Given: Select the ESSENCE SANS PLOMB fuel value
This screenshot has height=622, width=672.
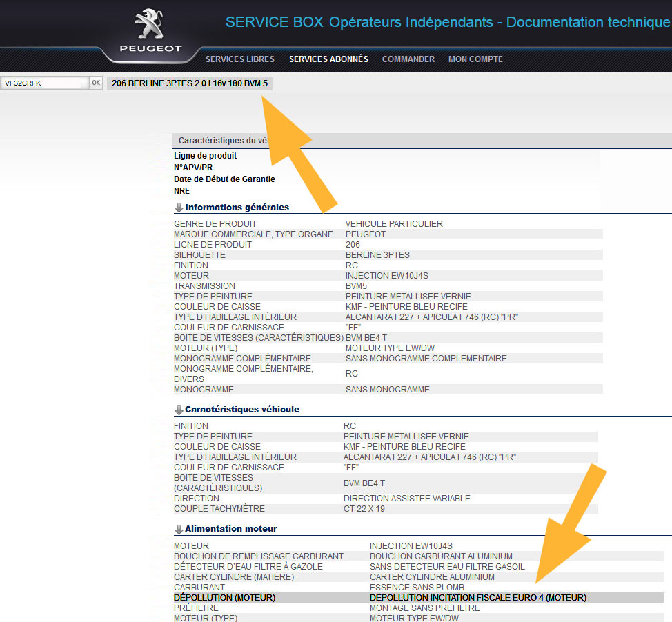Looking at the screenshot, I should click(x=417, y=588).
